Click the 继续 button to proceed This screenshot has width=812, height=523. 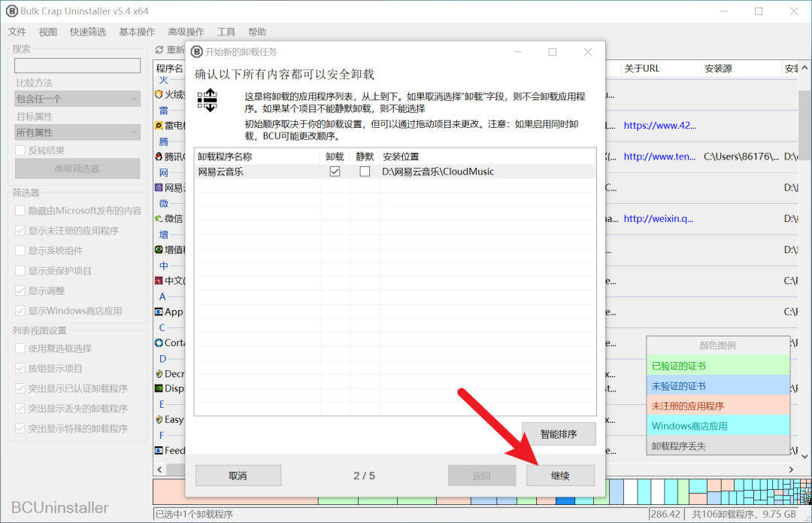tap(559, 475)
